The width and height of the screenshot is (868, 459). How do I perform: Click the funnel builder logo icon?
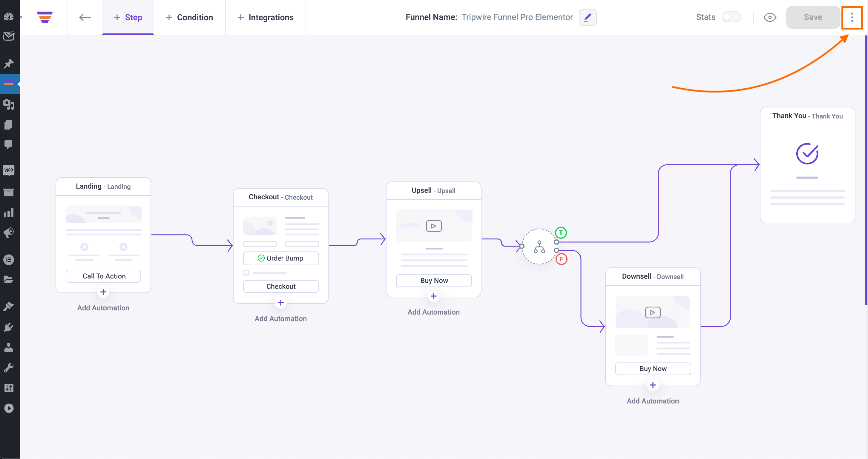[45, 17]
